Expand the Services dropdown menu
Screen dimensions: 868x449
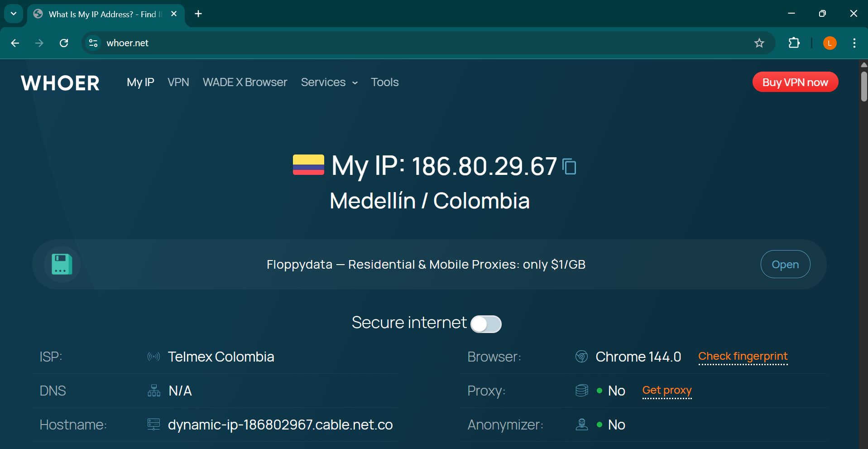329,82
